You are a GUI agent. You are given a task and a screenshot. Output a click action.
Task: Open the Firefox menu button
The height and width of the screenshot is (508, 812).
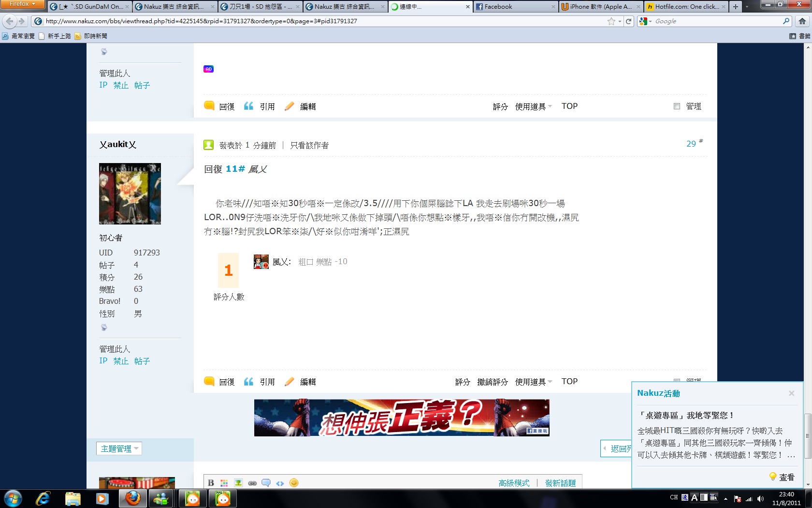click(22, 4)
